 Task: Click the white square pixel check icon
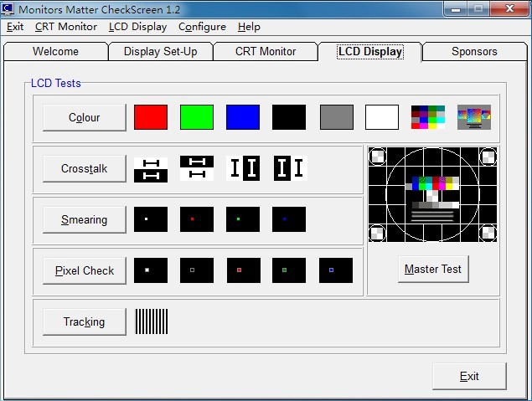151,270
